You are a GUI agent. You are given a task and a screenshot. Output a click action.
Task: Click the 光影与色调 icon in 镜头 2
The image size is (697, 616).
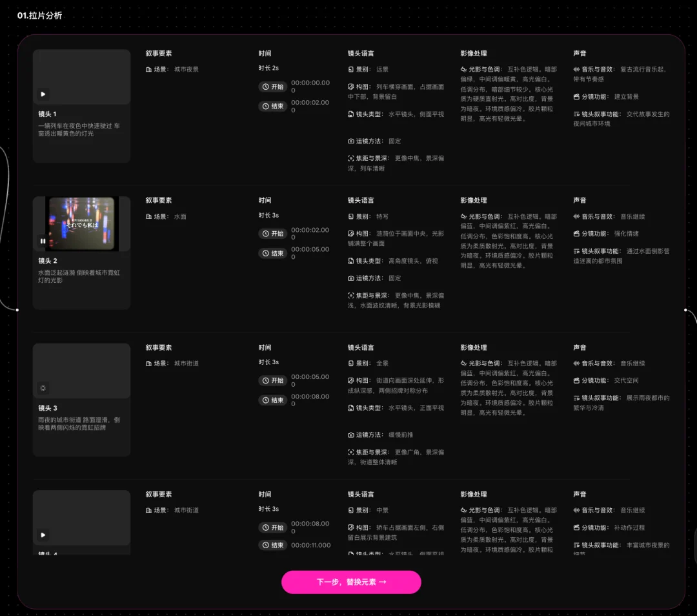[x=463, y=216]
